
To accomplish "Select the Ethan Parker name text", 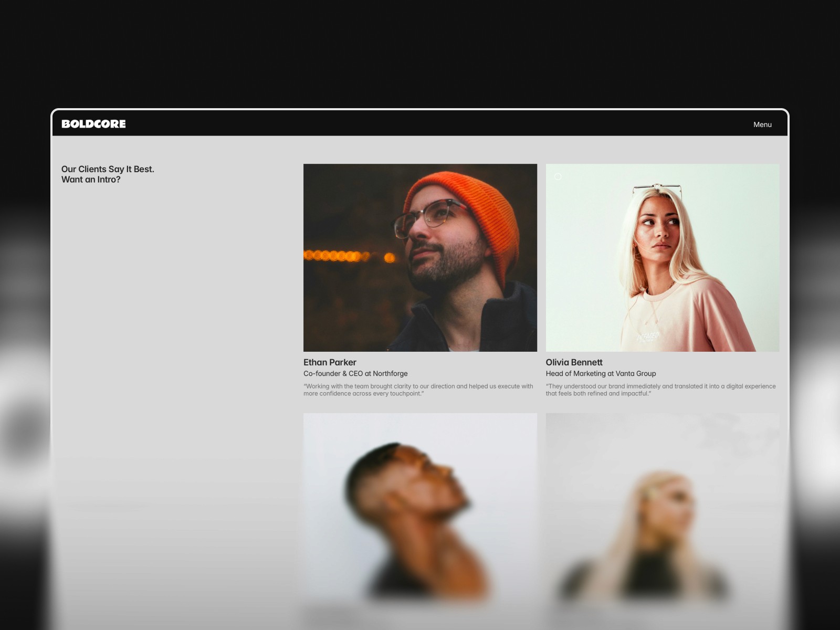I will [x=330, y=362].
